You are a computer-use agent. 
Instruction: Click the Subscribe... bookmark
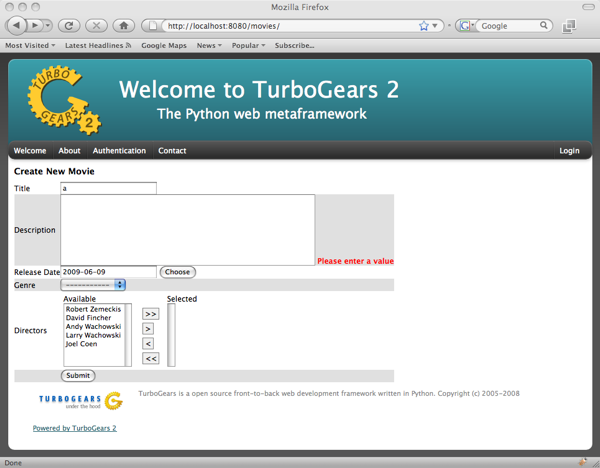(x=295, y=46)
